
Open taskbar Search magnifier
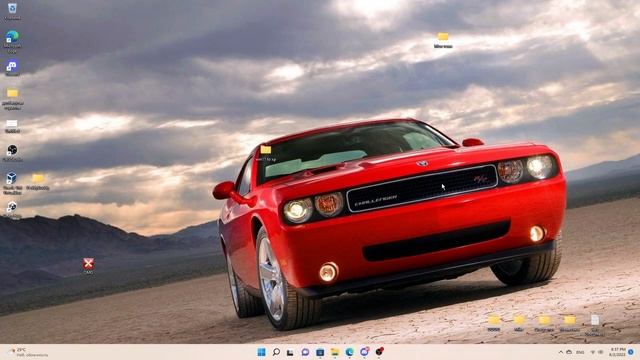click(276, 352)
